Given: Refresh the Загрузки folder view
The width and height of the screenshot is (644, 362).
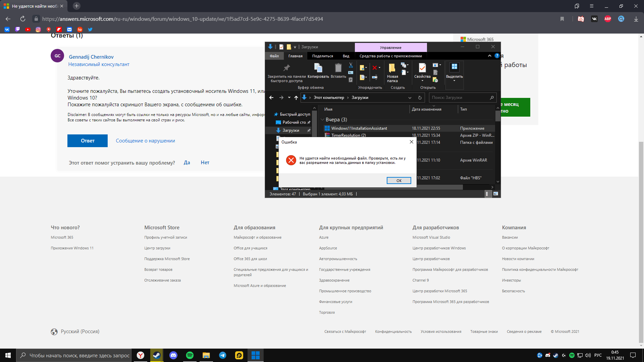Looking at the screenshot, I should tap(420, 98).
